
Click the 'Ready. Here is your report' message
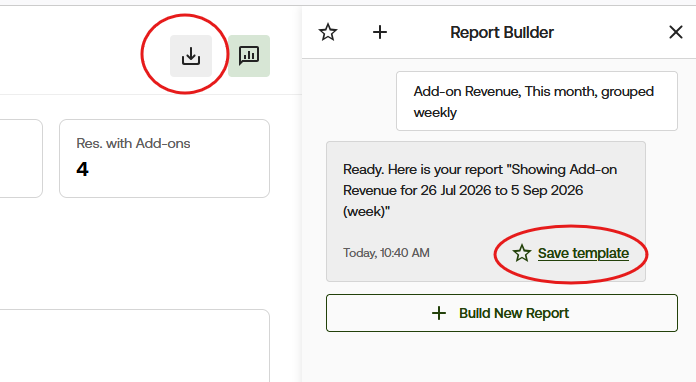point(486,211)
